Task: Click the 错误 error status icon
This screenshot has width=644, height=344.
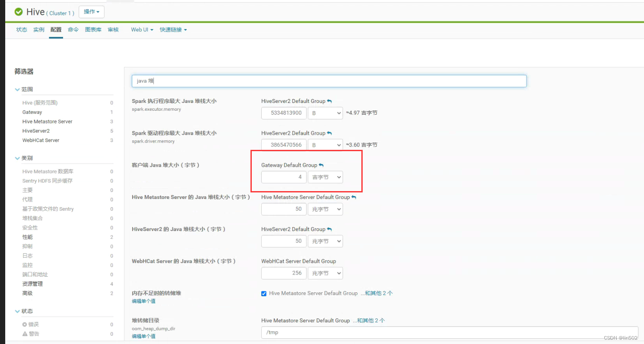Action: [25, 324]
